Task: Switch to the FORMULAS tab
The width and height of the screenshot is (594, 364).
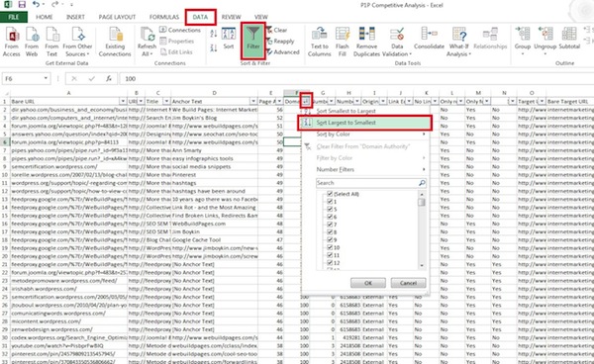Action: click(164, 17)
